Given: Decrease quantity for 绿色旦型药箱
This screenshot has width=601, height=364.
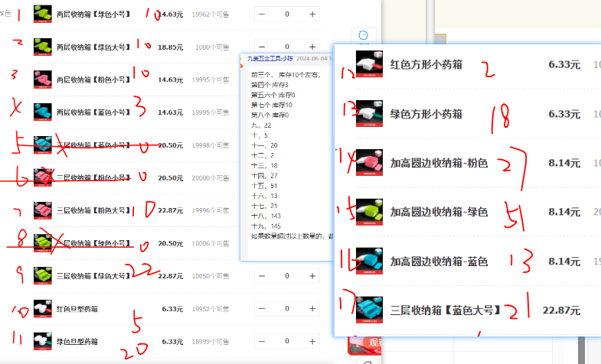Looking at the screenshot, I should click(x=262, y=341).
